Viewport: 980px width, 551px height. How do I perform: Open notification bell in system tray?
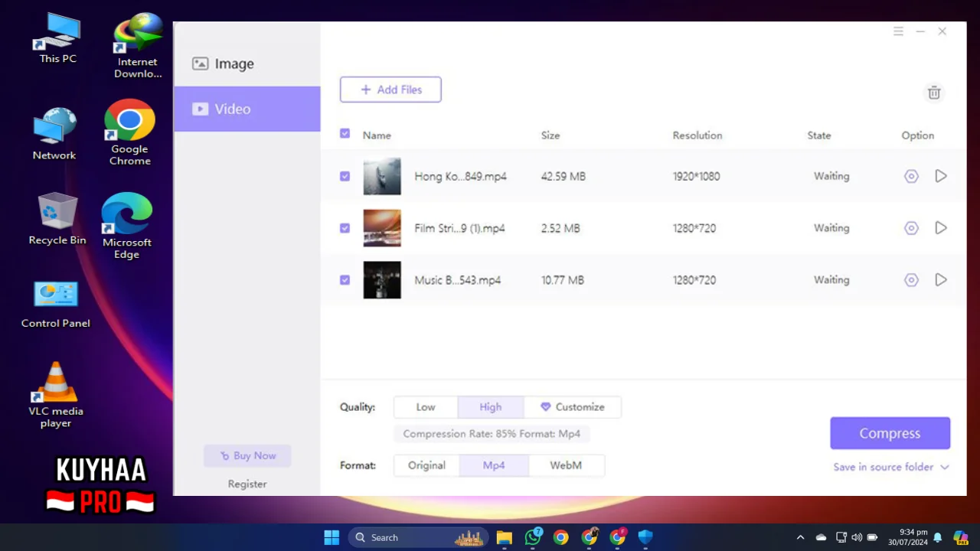[x=937, y=537]
